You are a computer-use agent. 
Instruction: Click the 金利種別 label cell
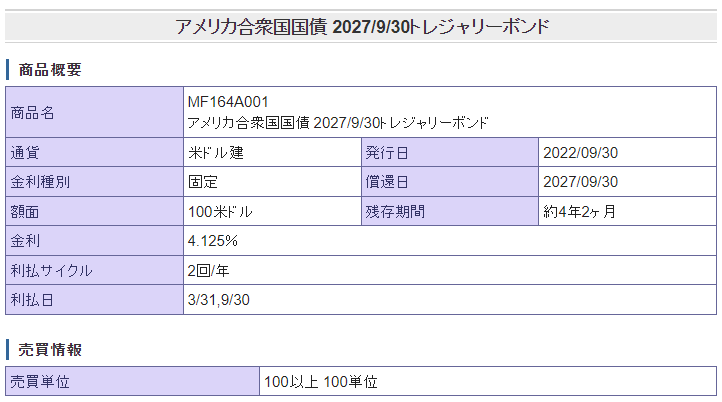(40, 182)
